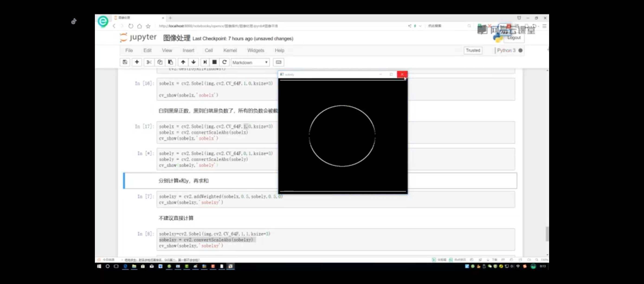
Task: Open a new browser tab
Action: tap(170, 18)
